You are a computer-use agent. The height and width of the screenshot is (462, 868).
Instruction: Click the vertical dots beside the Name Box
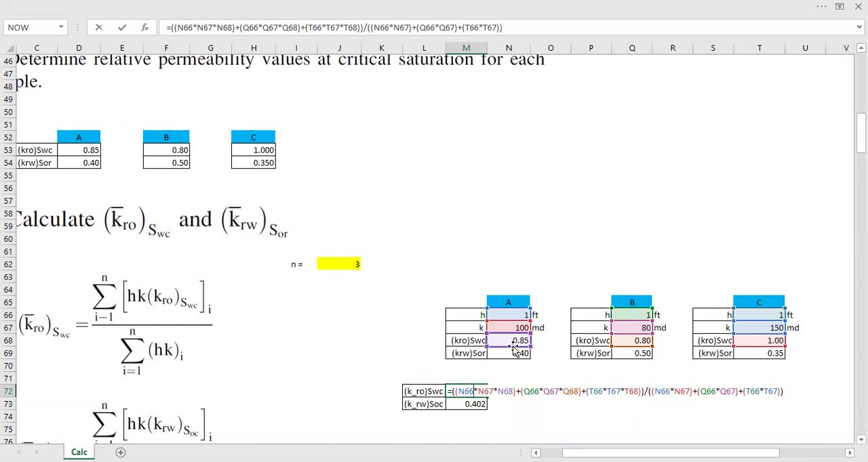[76, 27]
